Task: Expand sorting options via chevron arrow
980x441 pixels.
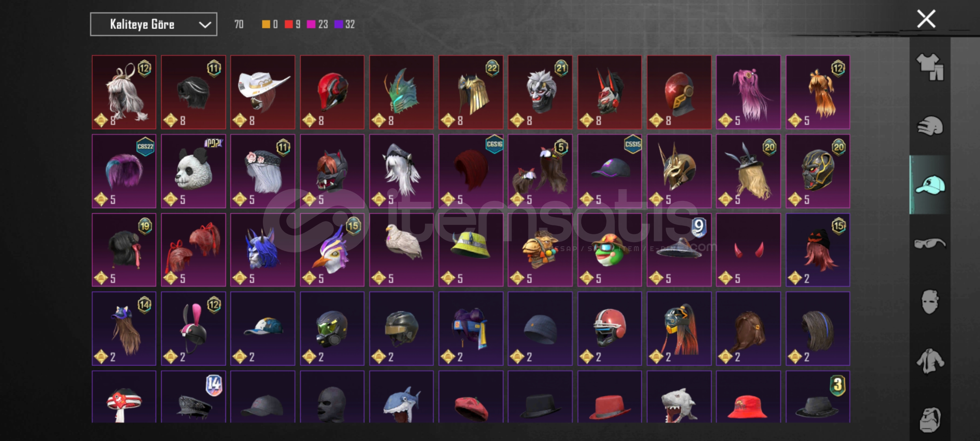Action: click(x=204, y=25)
